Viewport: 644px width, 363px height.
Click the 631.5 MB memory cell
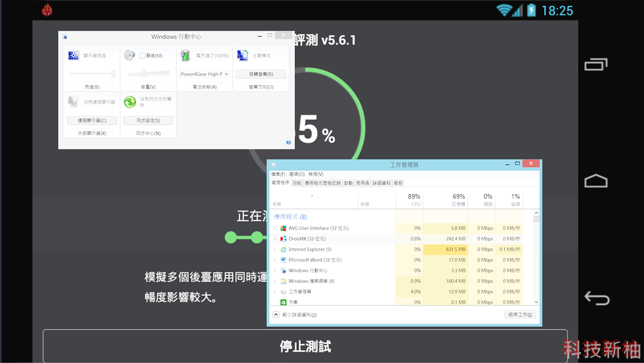coord(445,250)
